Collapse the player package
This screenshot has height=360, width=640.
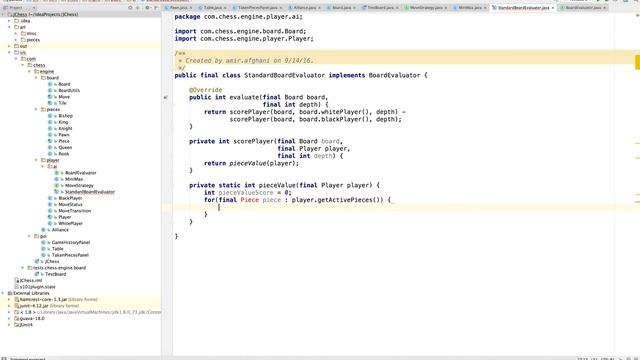coord(36,160)
